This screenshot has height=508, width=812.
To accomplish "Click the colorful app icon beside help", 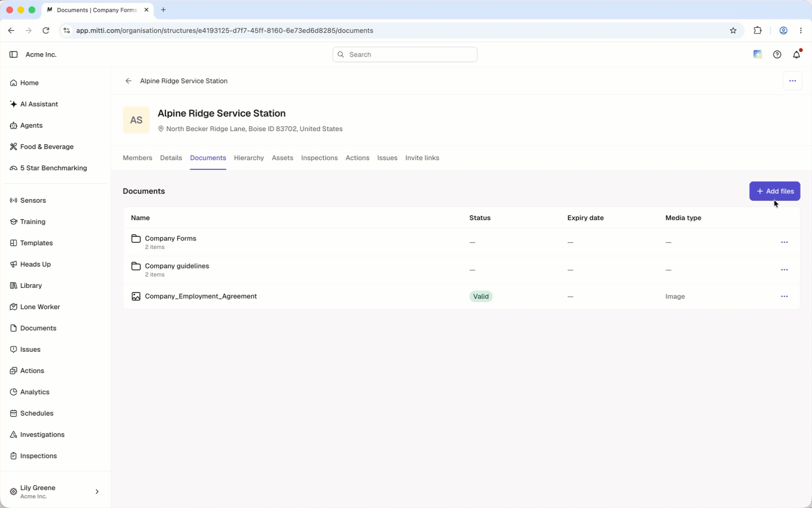I will coord(757,55).
